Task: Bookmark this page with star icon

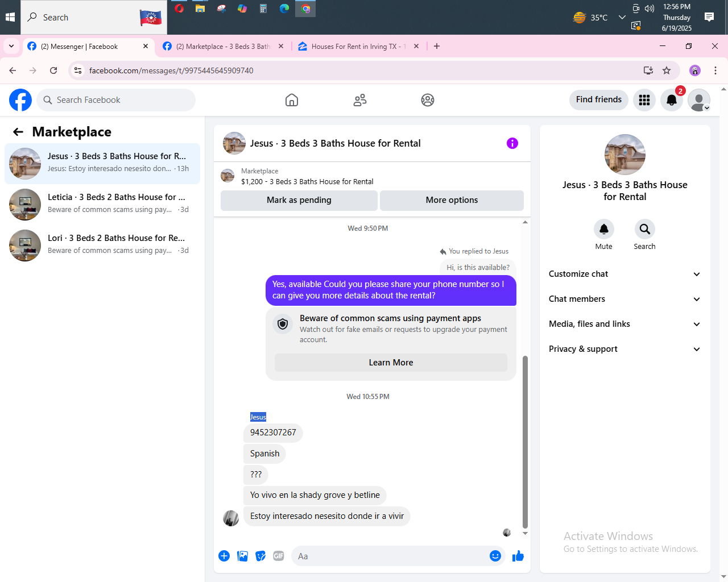Action: [667, 70]
